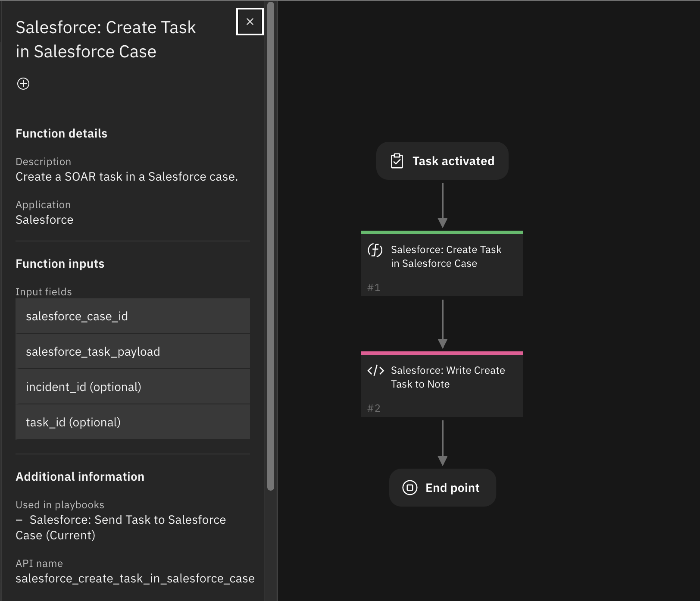Select the Write Create Task to Note node
This screenshot has height=601, width=700.
(442, 384)
